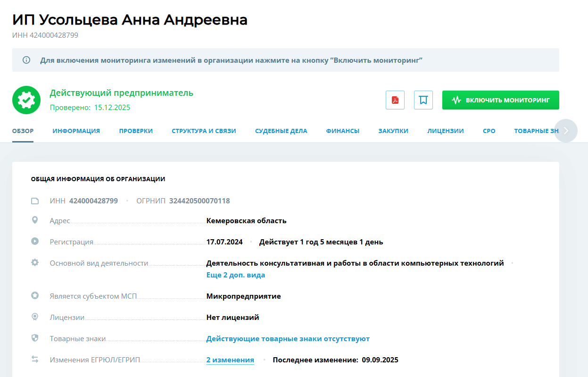
Task: Select the location pin icon beside Адрес
Action: (x=34, y=219)
